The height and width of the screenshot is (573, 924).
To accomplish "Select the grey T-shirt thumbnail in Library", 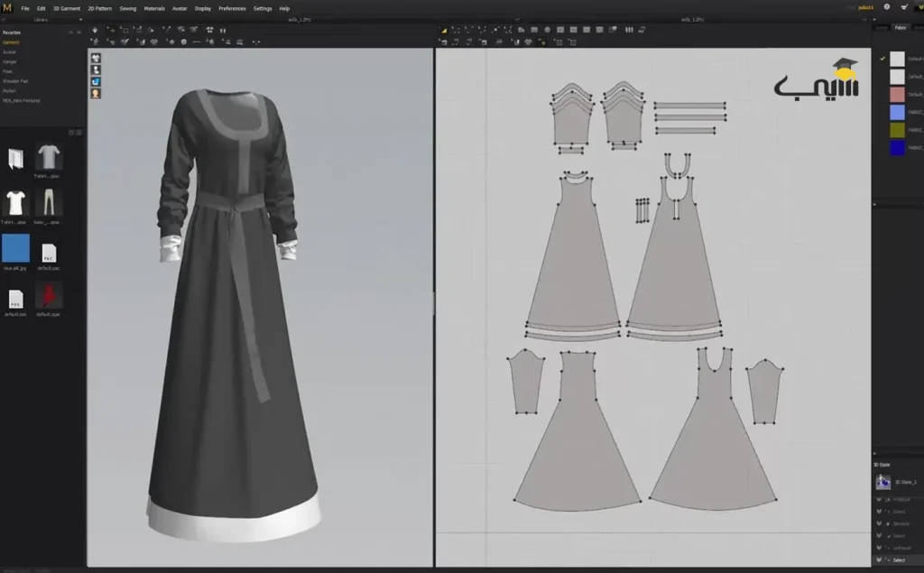I will tap(49, 157).
